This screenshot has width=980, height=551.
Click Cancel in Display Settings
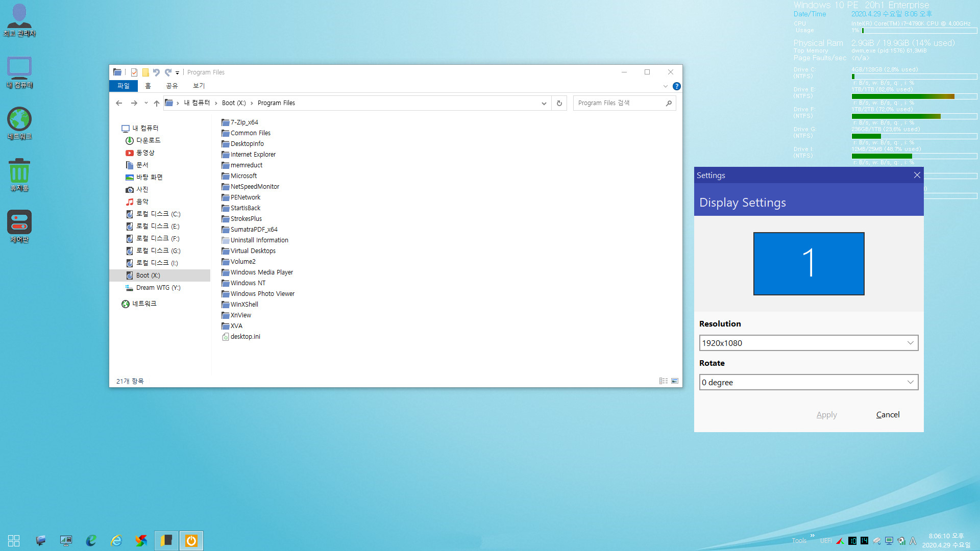[x=888, y=415]
